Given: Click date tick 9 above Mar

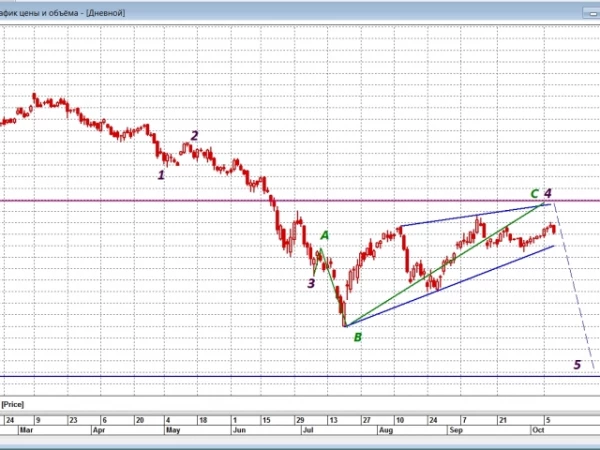Looking at the screenshot, I should pyautogui.click(x=38, y=420).
